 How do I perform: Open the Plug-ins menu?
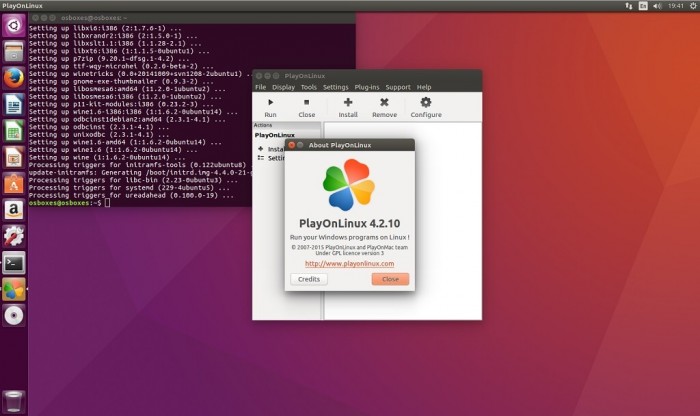[367, 87]
